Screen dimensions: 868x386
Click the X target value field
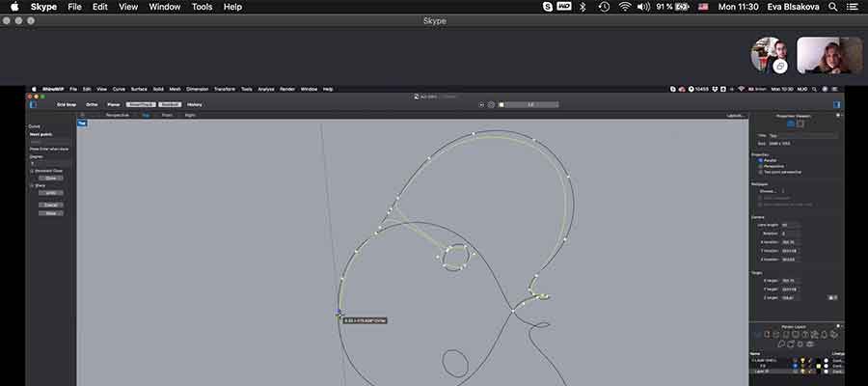pyautogui.click(x=790, y=281)
